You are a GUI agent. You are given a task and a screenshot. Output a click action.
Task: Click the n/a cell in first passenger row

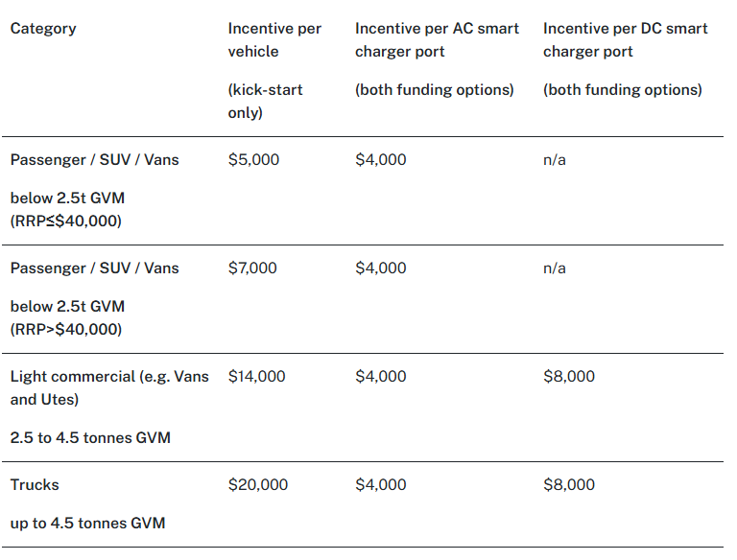point(555,160)
